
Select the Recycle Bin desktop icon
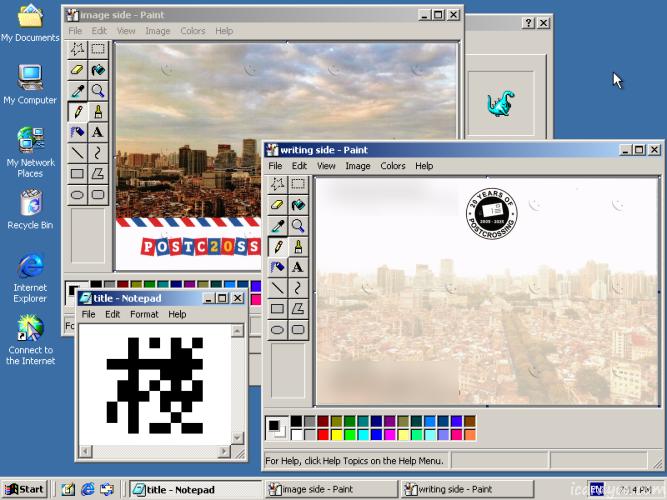tap(30, 210)
